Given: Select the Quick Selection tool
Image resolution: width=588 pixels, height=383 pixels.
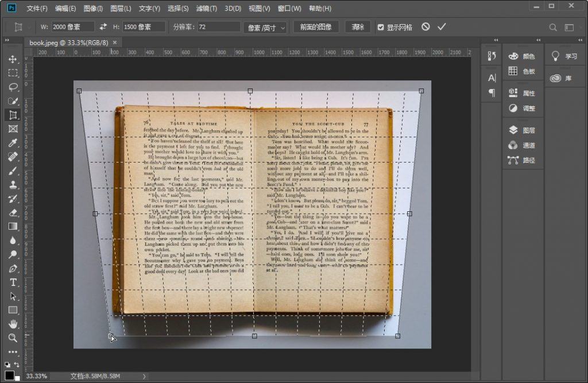Looking at the screenshot, I should click(x=13, y=101).
